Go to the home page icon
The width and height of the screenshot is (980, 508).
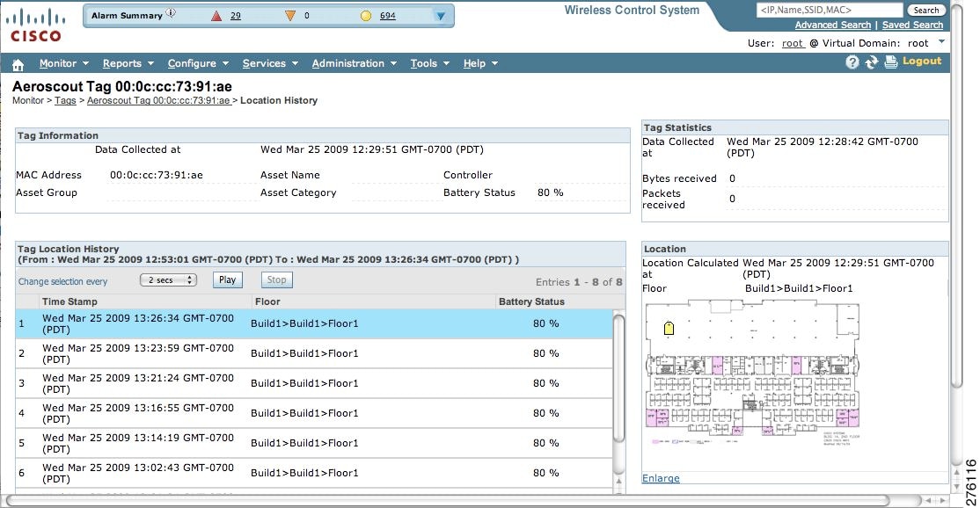pyautogui.click(x=18, y=64)
